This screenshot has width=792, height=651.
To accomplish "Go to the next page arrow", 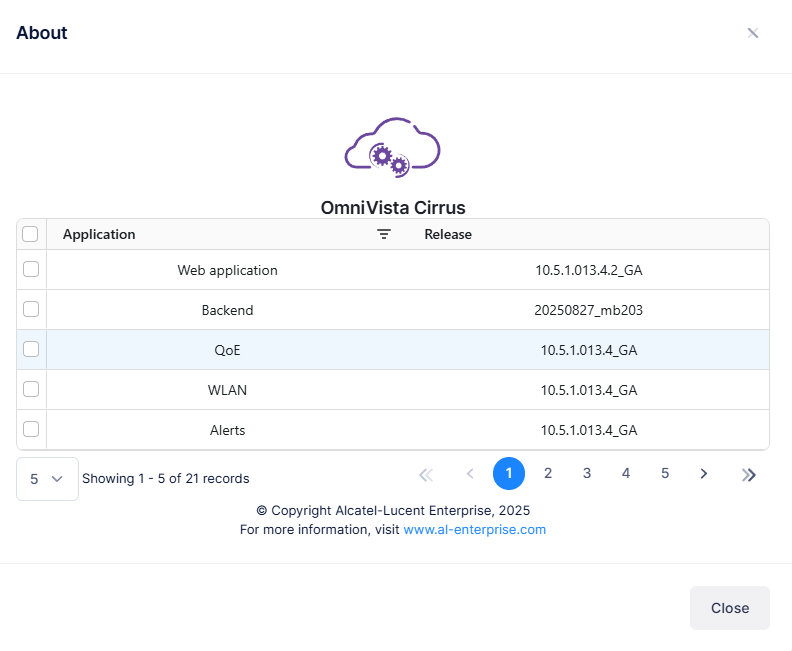I will [704, 474].
